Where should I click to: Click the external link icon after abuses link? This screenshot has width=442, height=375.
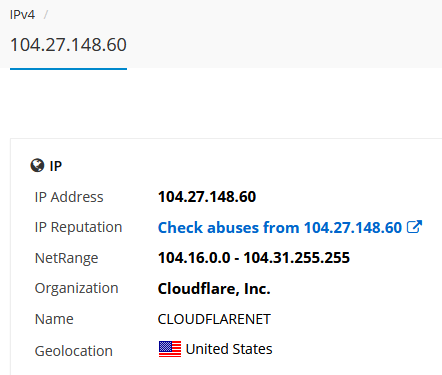[x=414, y=227]
